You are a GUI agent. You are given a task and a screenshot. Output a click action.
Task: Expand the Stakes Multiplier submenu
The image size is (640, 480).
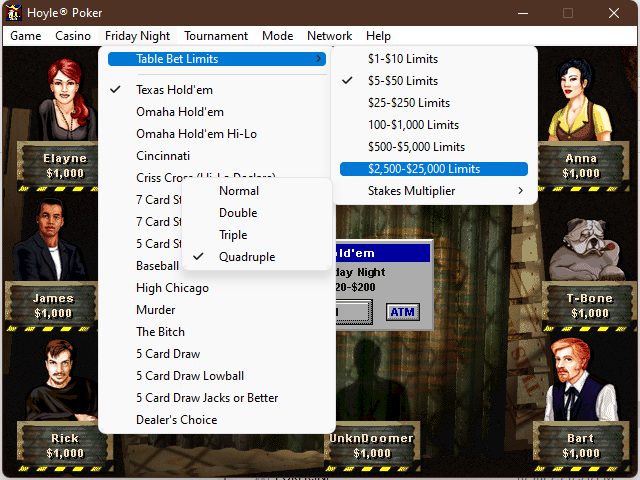pos(434,191)
